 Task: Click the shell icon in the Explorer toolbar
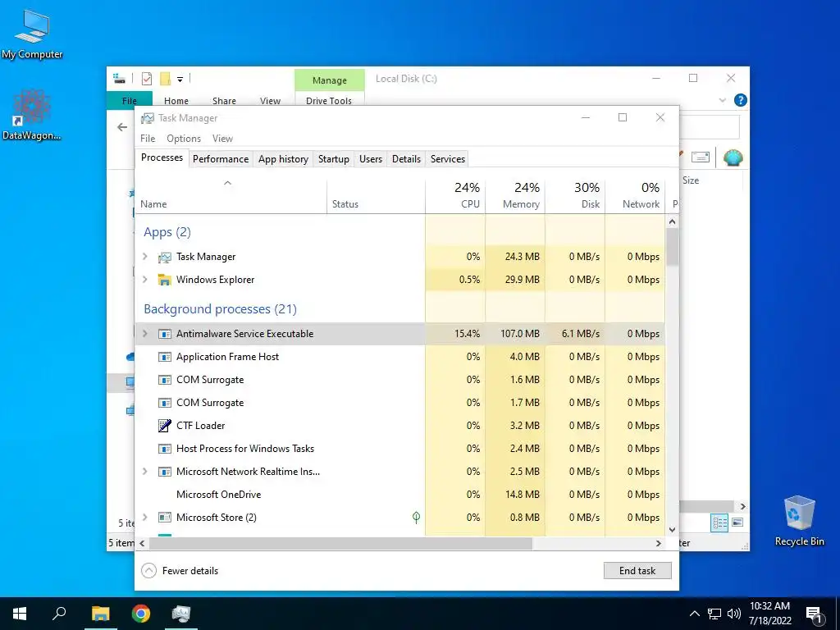click(x=733, y=157)
